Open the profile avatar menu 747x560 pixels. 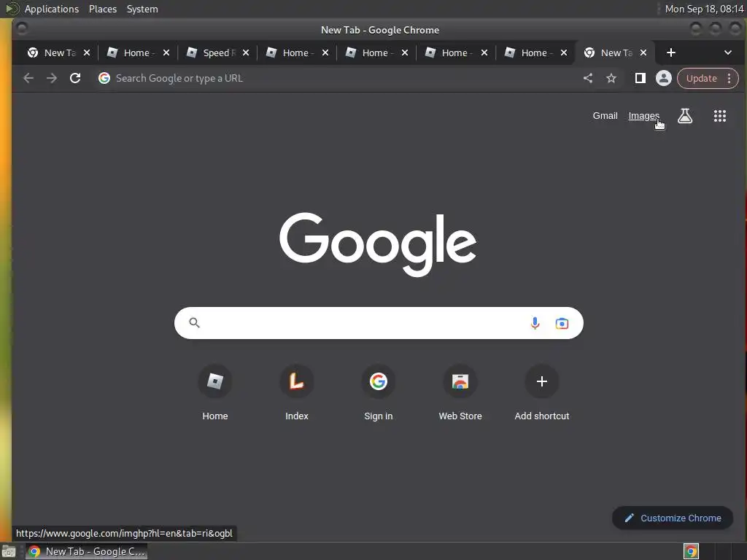(x=664, y=78)
